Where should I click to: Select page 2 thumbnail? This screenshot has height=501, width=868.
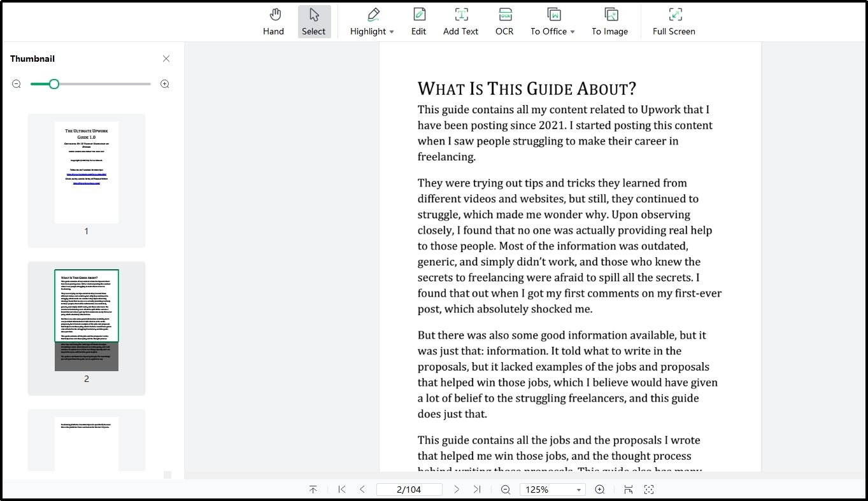(87, 320)
